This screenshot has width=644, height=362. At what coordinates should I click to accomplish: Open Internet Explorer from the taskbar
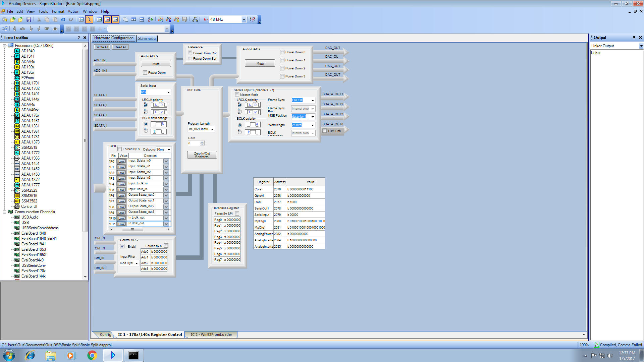pyautogui.click(x=30, y=355)
